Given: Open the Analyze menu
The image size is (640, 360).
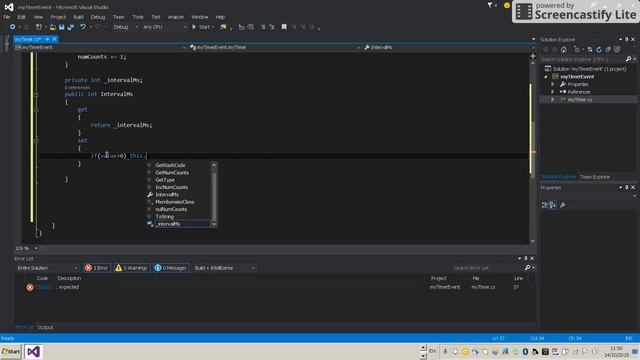Looking at the screenshot, I should 176,17.
